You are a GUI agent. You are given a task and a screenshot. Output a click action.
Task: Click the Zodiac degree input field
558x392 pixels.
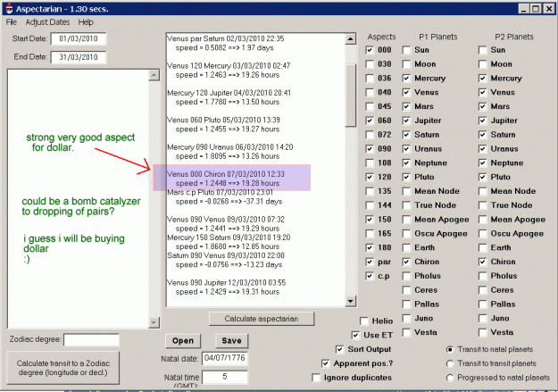pos(91,339)
